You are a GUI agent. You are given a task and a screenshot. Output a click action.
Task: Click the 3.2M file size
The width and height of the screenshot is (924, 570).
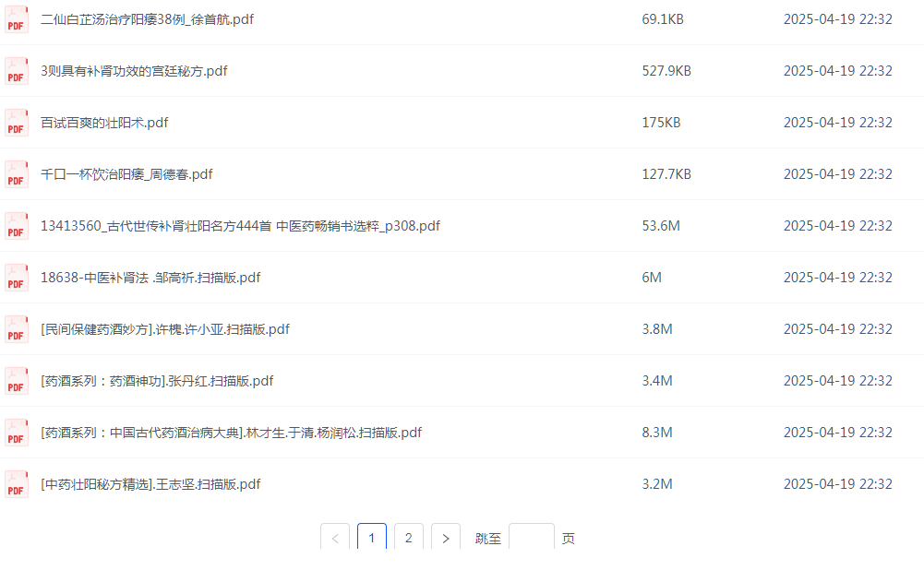(x=657, y=484)
